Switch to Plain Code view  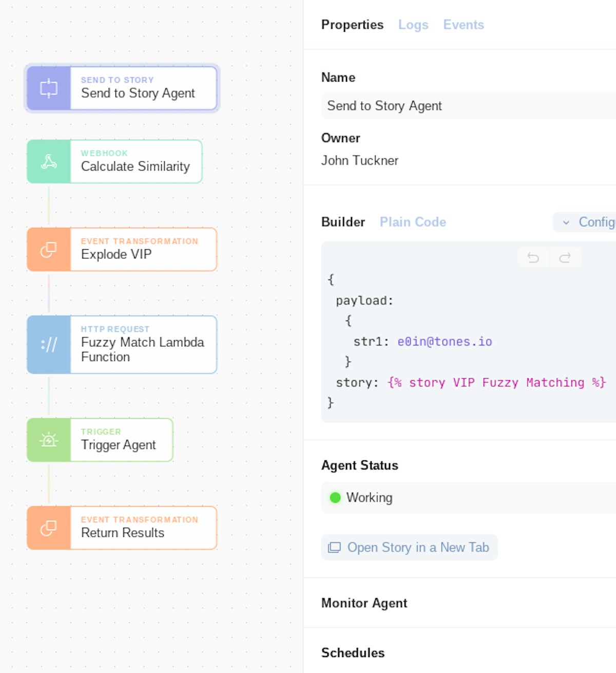coord(413,222)
